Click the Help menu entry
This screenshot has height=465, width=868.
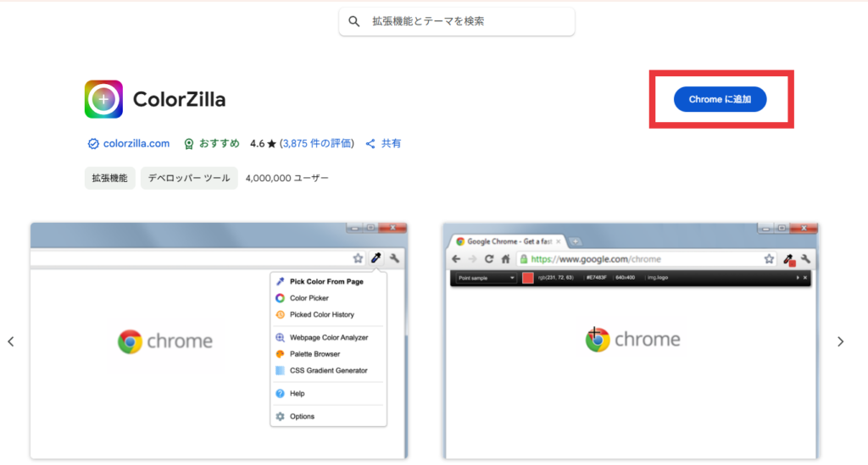(298, 394)
